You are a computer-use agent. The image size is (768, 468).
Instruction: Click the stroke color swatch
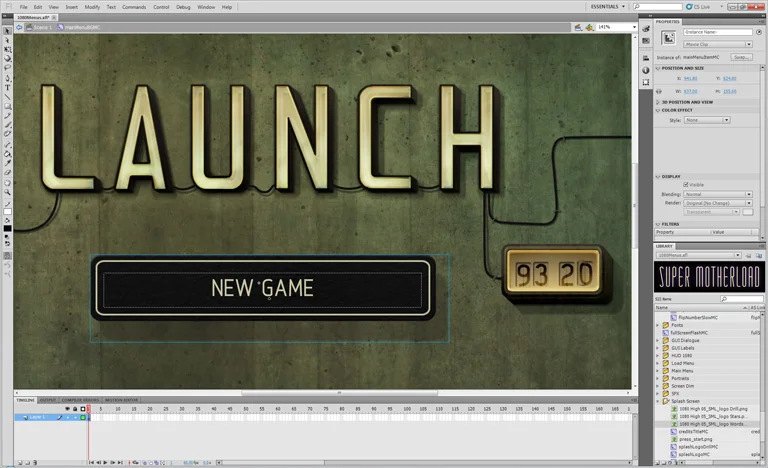(x=7, y=212)
